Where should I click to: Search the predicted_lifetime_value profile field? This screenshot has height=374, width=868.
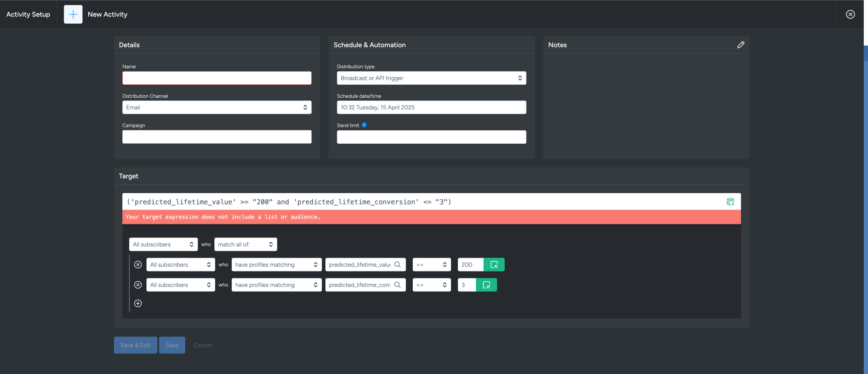tap(397, 265)
